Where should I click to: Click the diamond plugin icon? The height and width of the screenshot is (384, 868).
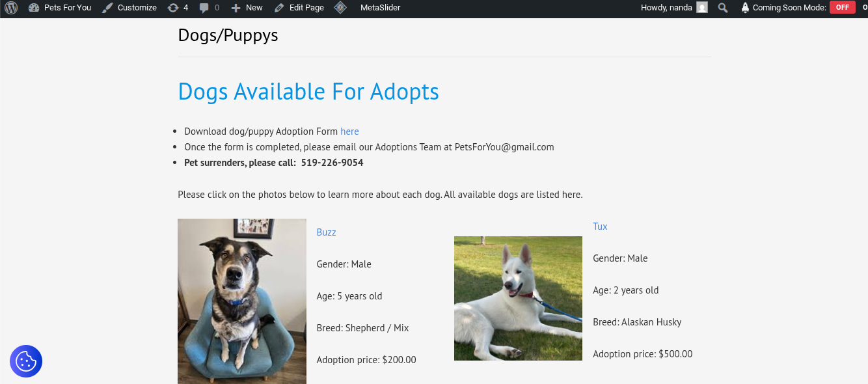click(x=340, y=8)
